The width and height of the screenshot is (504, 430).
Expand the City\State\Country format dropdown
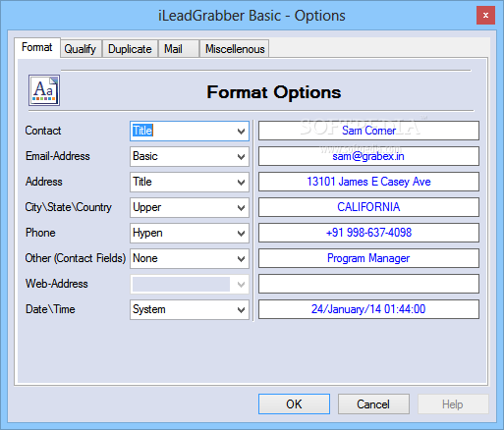[190, 207]
